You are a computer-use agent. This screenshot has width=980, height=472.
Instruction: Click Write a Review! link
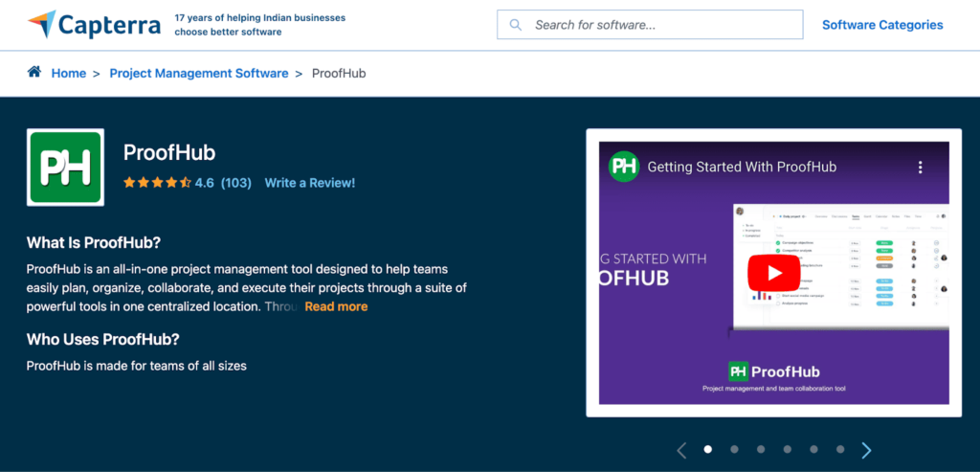310,183
